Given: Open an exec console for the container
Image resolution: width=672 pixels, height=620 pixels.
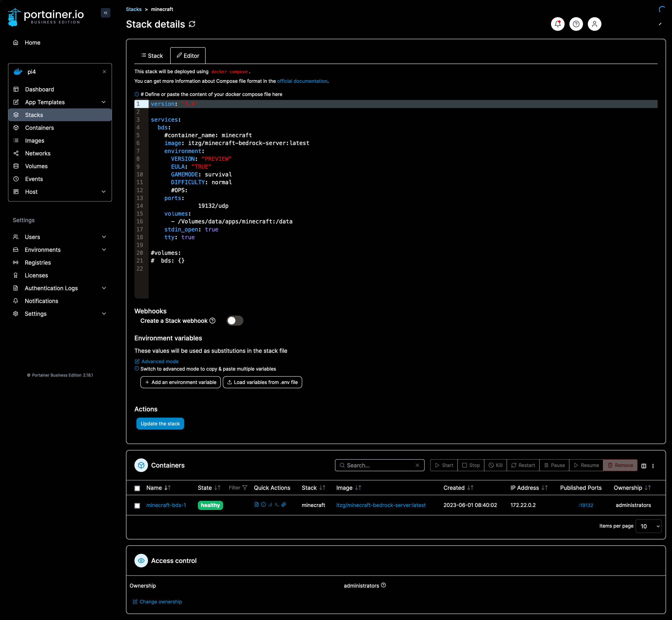Looking at the screenshot, I should (x=277, y=505).
